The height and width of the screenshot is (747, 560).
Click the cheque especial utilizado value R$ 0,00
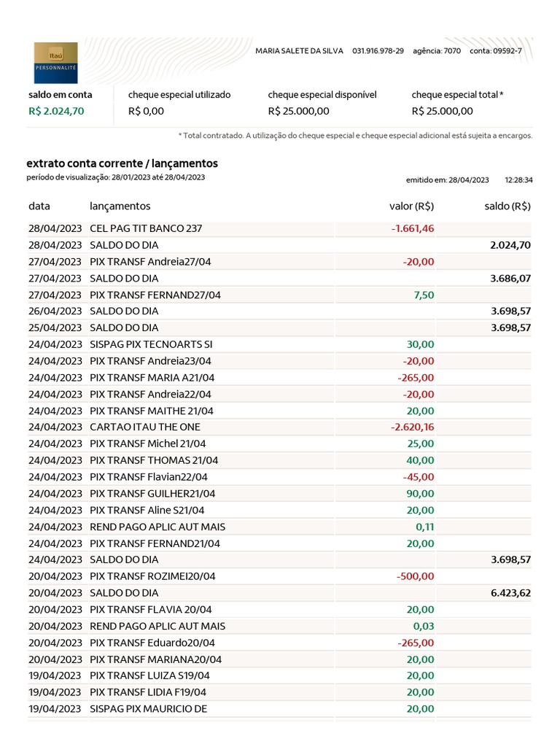[x=146, y=112]
